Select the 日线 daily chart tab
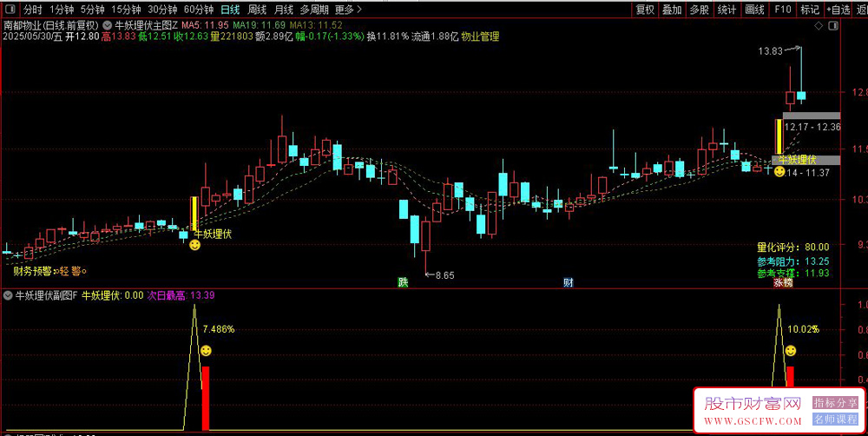This screenshot has height=436, width=868. [230, 10]
